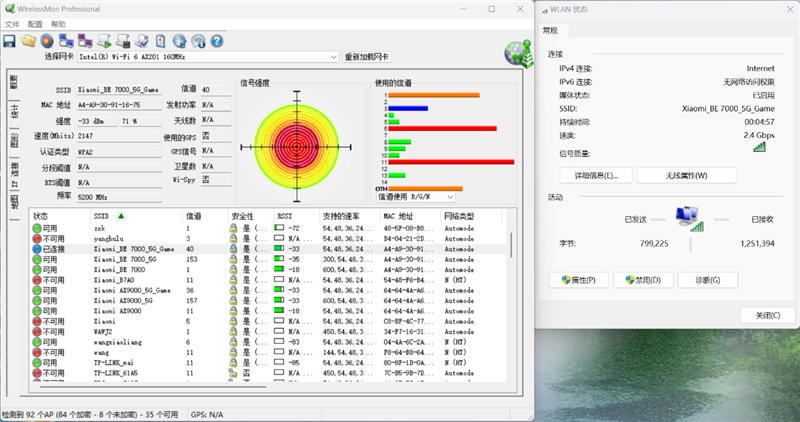Sort the list by SSID column header
This screenshot has height=422, width=800.
tap(102, 216)
